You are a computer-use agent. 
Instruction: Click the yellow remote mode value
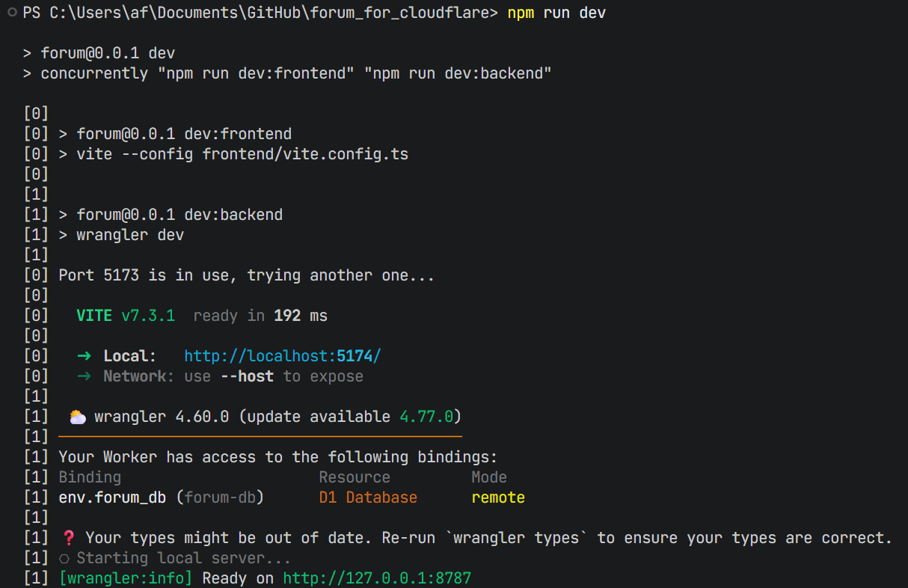tap(498, 497)
